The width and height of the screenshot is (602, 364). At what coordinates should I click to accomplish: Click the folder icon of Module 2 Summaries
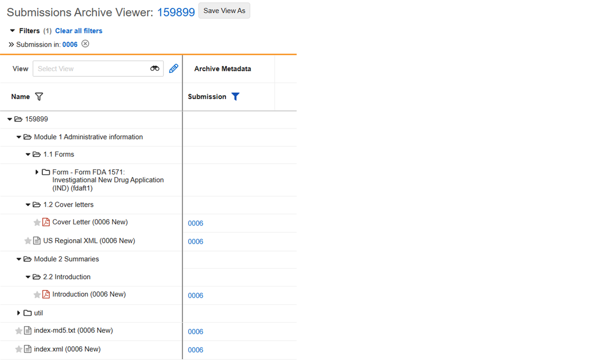[x=27, y=259]
